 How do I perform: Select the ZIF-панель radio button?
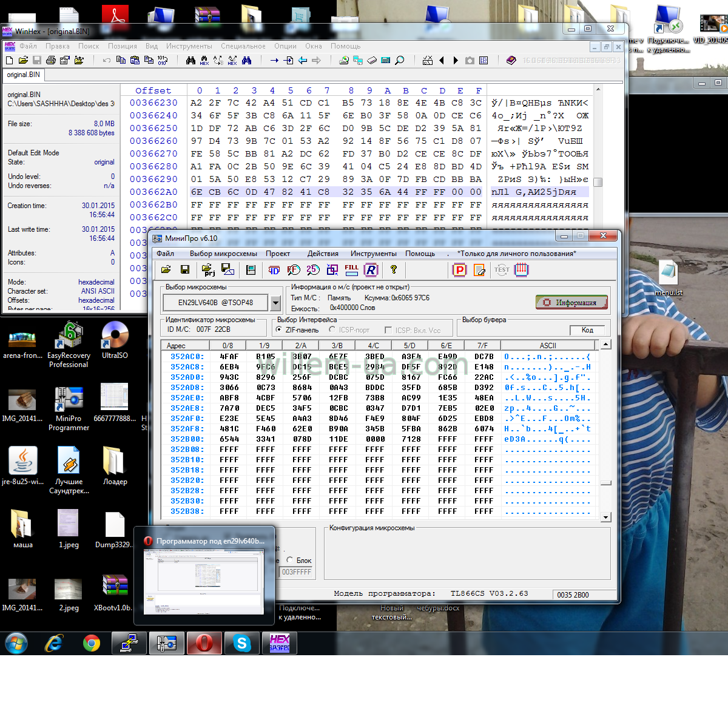tap(278, 329)
